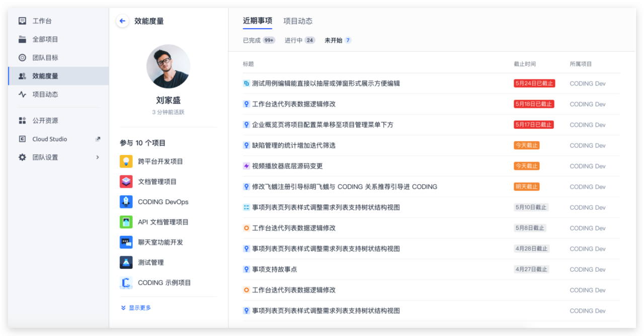Click the 5月24日已截止 red badge
The height and width of the screenshot is (336, 644).
pyautogui.click(x=534, y=83)
